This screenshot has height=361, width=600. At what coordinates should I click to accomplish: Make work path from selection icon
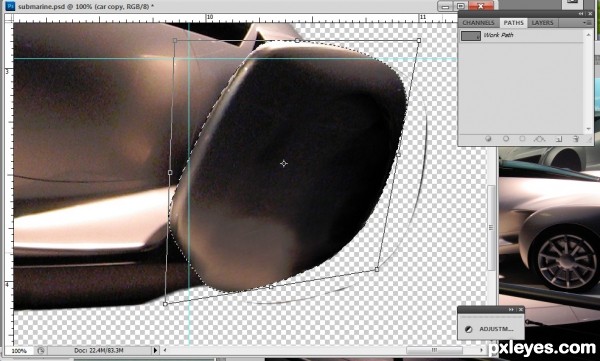539,139
